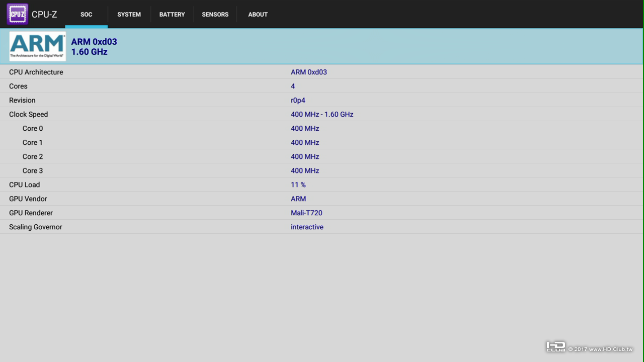Image resolution: width=644 pixels, height=362 pixels.
Task: Select the CPU Load label
Action: click(24, 185)
